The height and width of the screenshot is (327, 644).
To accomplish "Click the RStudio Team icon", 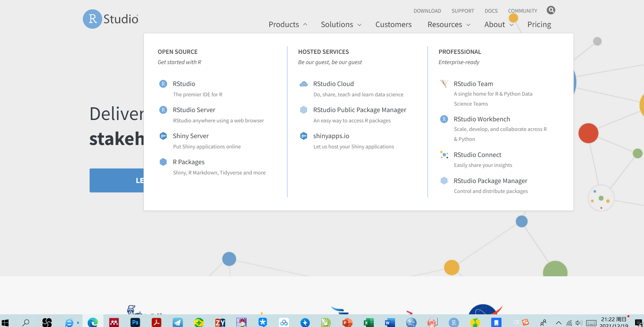I will [x=444, y=84].
